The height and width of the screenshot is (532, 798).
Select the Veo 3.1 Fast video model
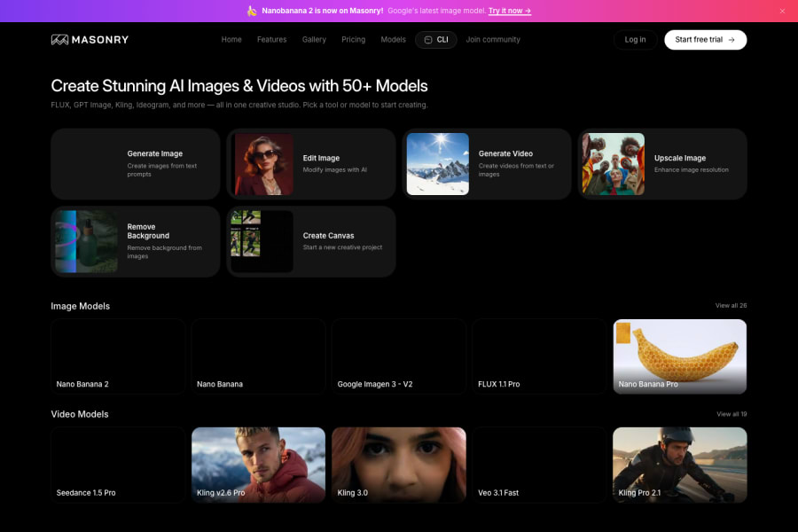coord(539,465)
